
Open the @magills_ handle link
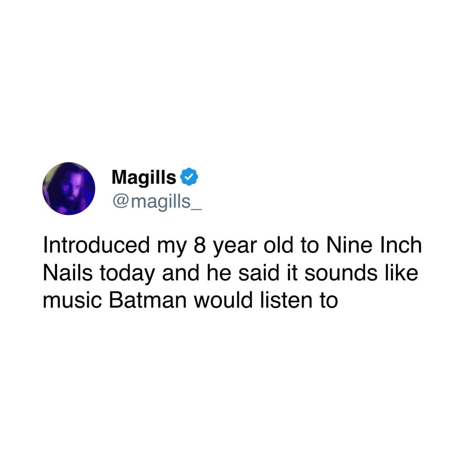pos(157,202)
